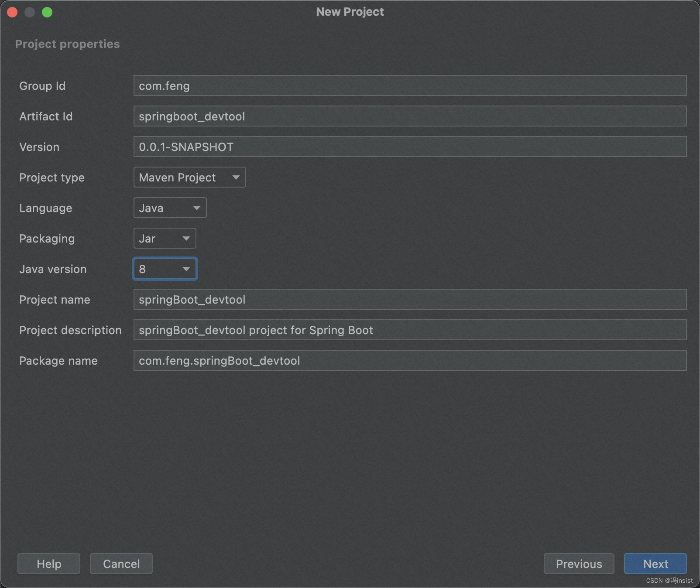Open the Project type dropdown showing Maven Project

(x=189, y=177)
